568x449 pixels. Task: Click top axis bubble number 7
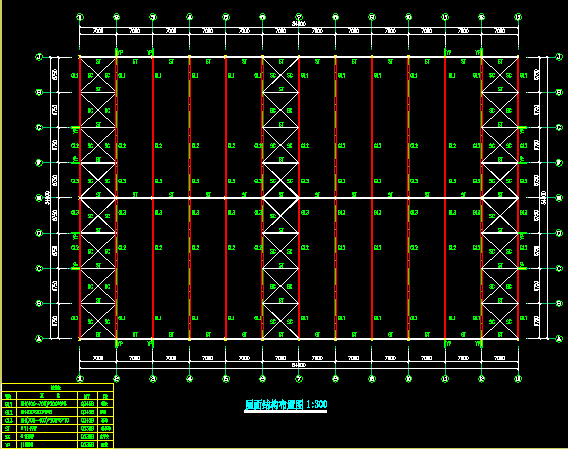pos(299,17)
